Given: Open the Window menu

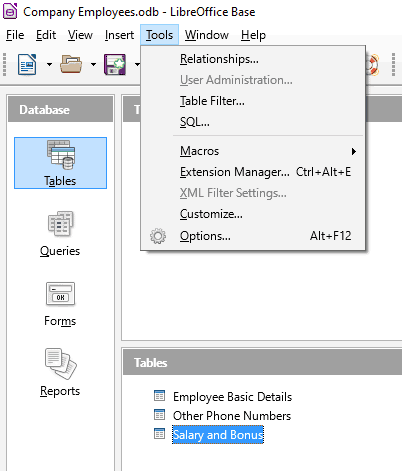Looking at the screenshot, I should coord(207,35).
